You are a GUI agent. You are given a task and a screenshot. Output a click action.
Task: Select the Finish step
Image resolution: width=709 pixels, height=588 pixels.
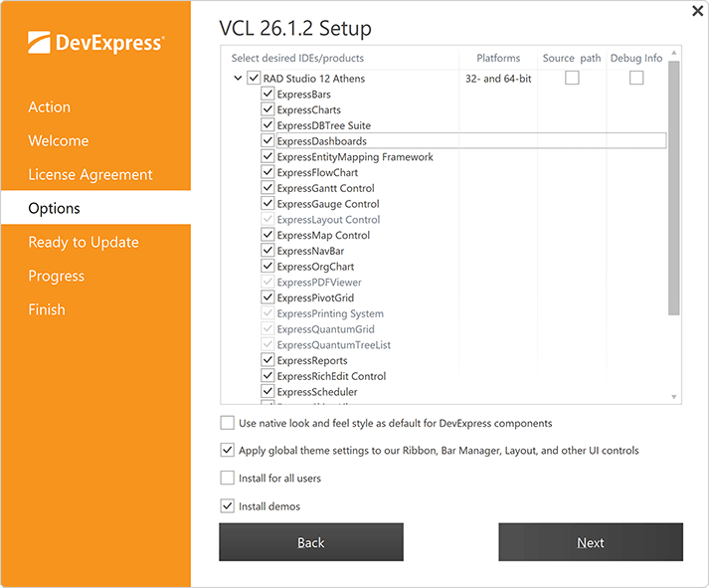(x=47, y=309)
